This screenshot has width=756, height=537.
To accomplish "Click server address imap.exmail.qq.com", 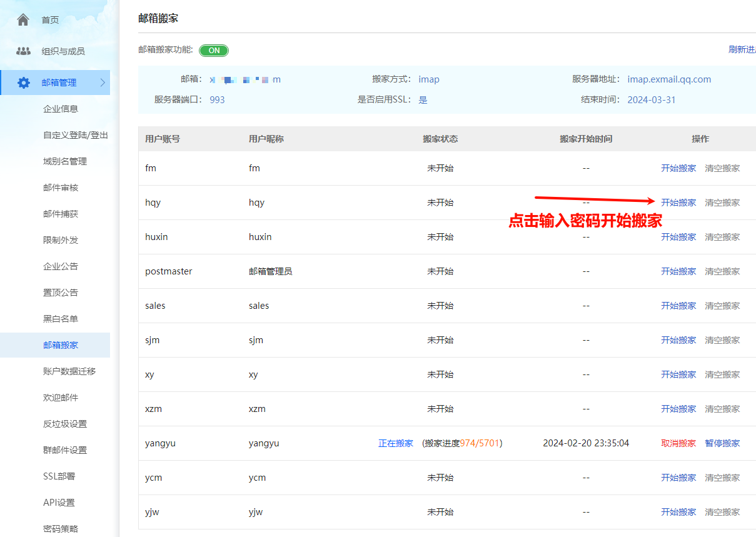I will (669, 79).
